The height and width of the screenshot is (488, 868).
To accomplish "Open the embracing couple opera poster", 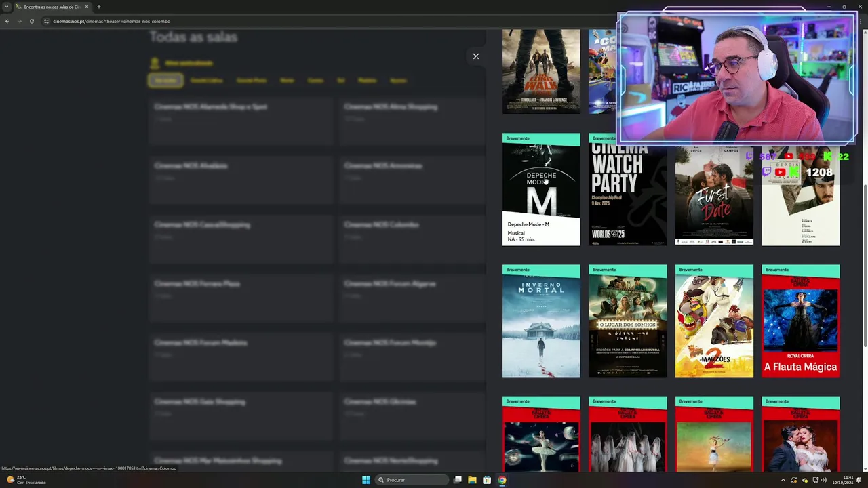I will [801, 434].
